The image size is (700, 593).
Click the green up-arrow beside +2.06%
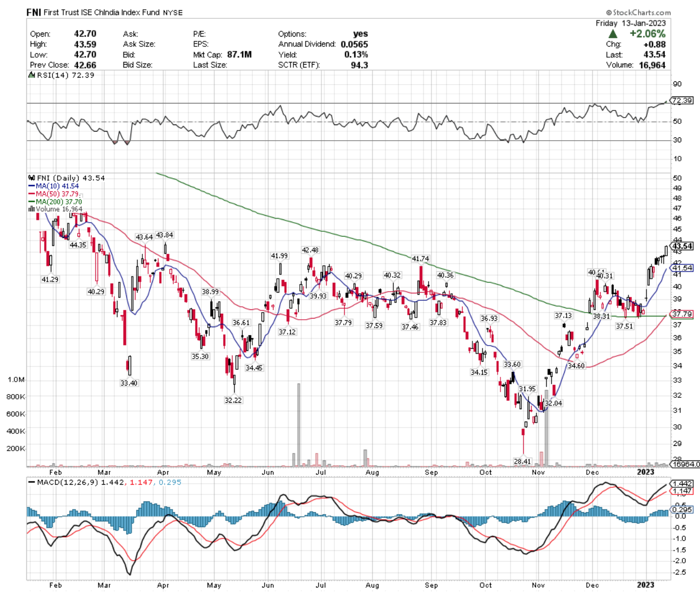pos(613,34)
